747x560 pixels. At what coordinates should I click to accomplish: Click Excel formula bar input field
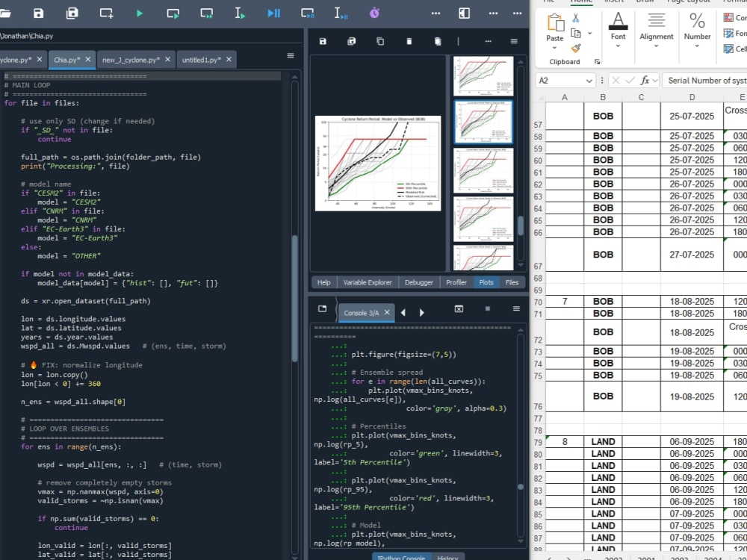(x=704, y=81)
